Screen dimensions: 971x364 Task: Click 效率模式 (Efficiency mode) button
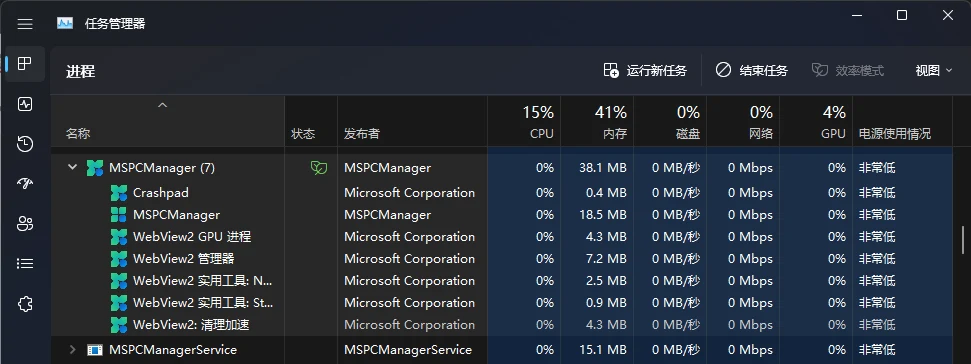848,71
